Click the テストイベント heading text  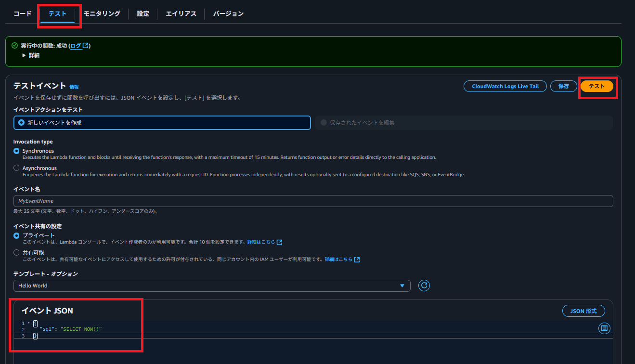[x=39, y=86]
